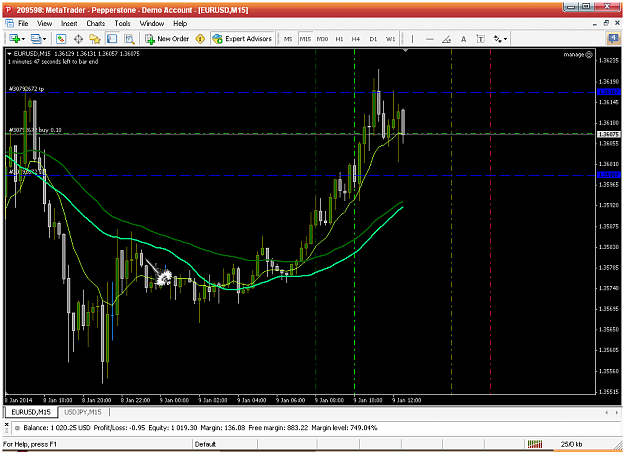The height and width of the screenshot is (452, 625).
Task: Switch chart to D1 timeframe
Action: pos(373,39)
